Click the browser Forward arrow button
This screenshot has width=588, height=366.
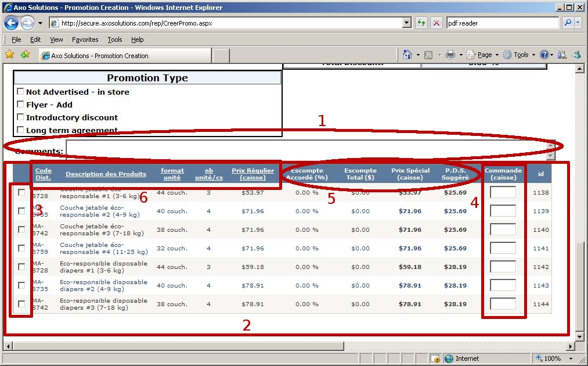coord(27,23)
